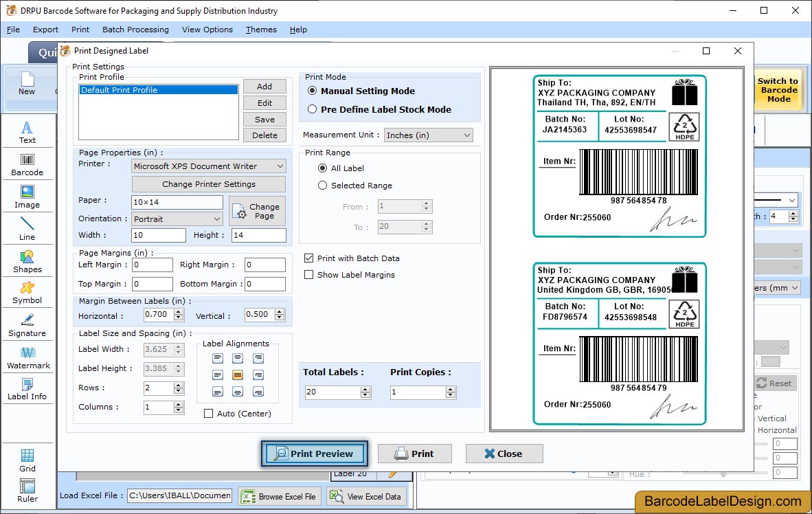Open the Printer dropdown list
Viewport: 812px width, 514px height.
[x=209, y=166]
